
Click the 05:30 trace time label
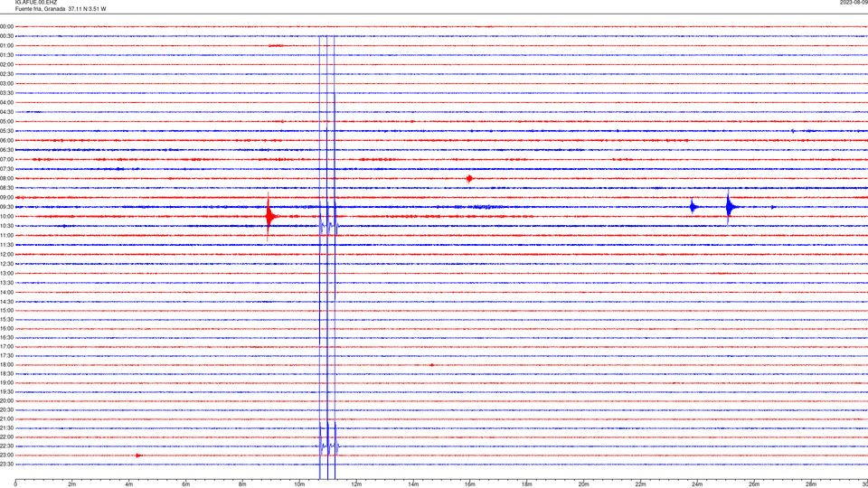[x=6, y=131]
